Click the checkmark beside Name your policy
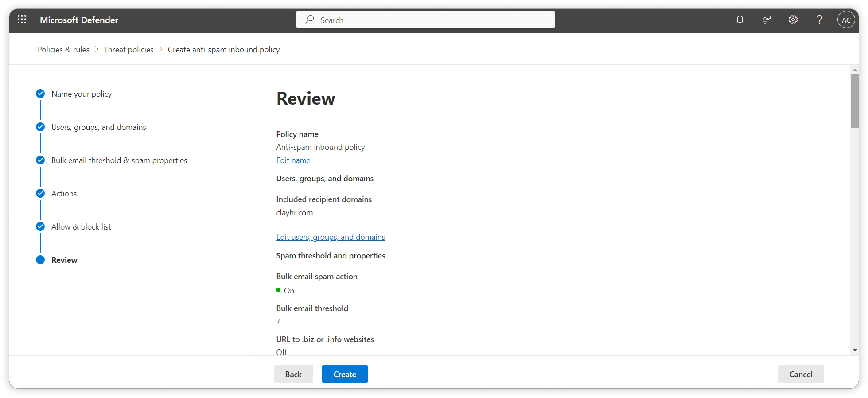This screenshot has height=398, width=868. click(41, 94)
